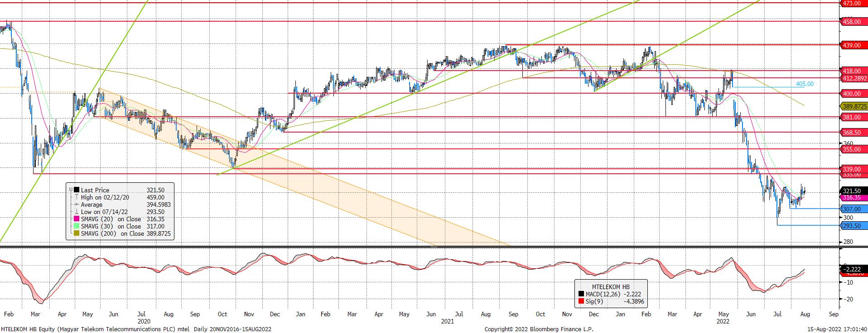Click the 458.00 price level label
This screenshot has height=333, width=868.
pyautogui.click(x=854, y=22)
